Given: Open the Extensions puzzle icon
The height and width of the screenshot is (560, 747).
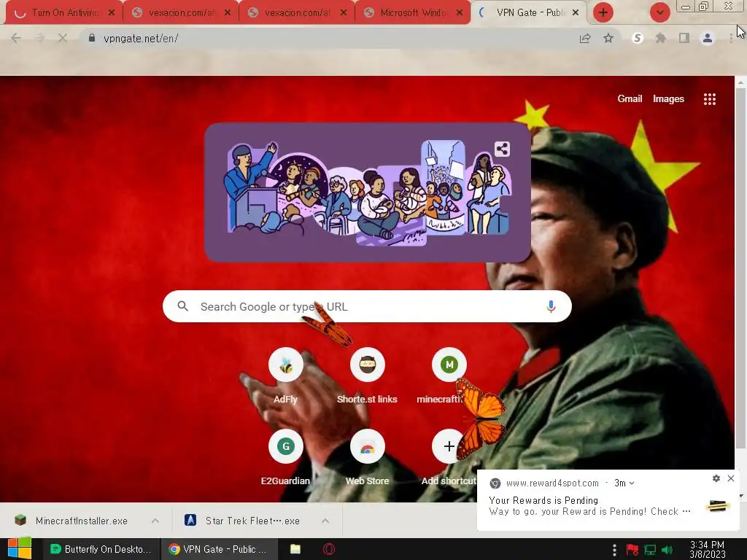Looking at the screenshot, I should (x=661, y=39).
